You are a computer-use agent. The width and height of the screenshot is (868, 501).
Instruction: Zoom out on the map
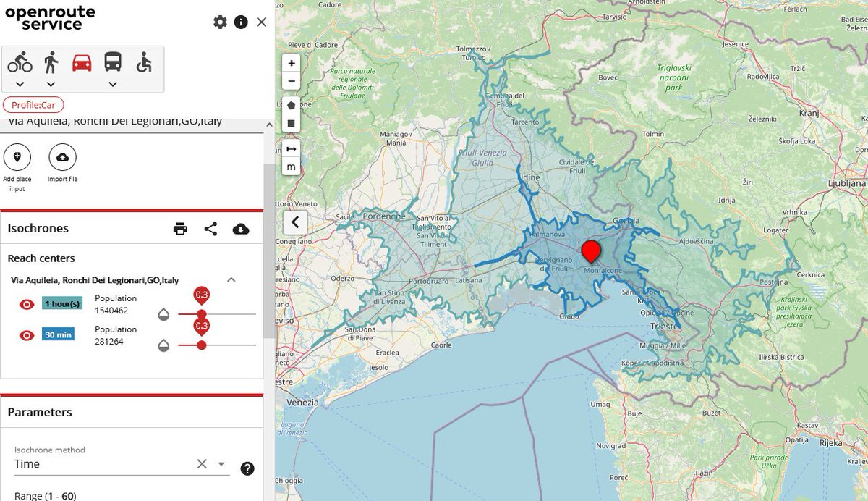(292, 81)
